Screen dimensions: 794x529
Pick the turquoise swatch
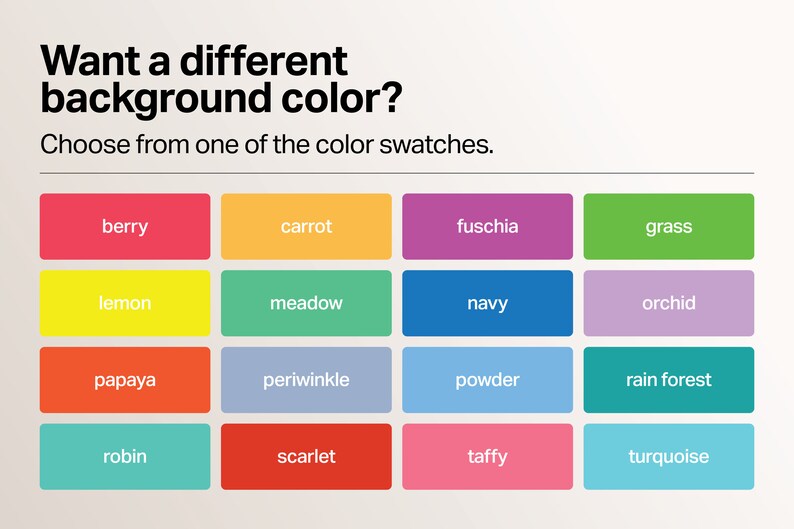pyautogui.click(x=668, y=457)
